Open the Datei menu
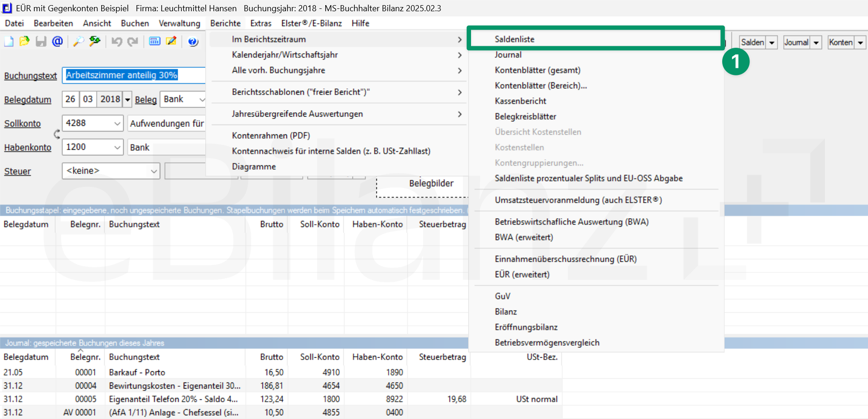Viewport: 868px width, 419px height. (15, 23)
